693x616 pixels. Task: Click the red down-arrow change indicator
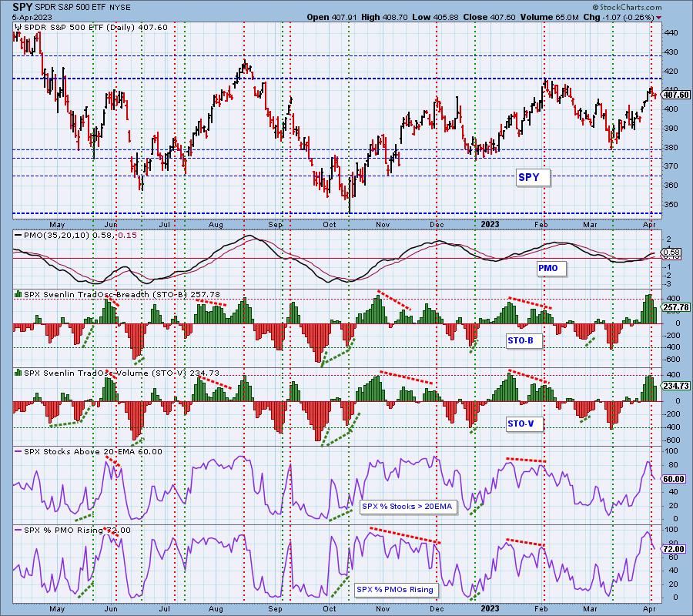[x=659, y=18]
